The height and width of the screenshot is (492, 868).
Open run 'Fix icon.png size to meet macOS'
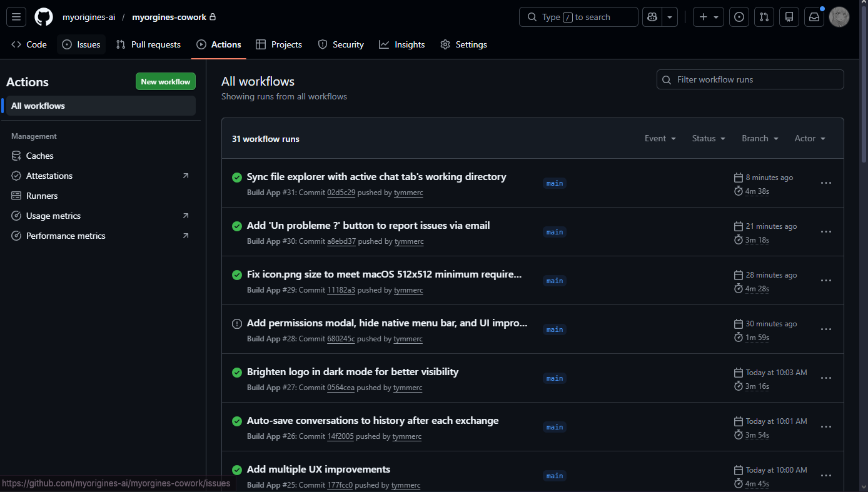[x=385, y=274]
